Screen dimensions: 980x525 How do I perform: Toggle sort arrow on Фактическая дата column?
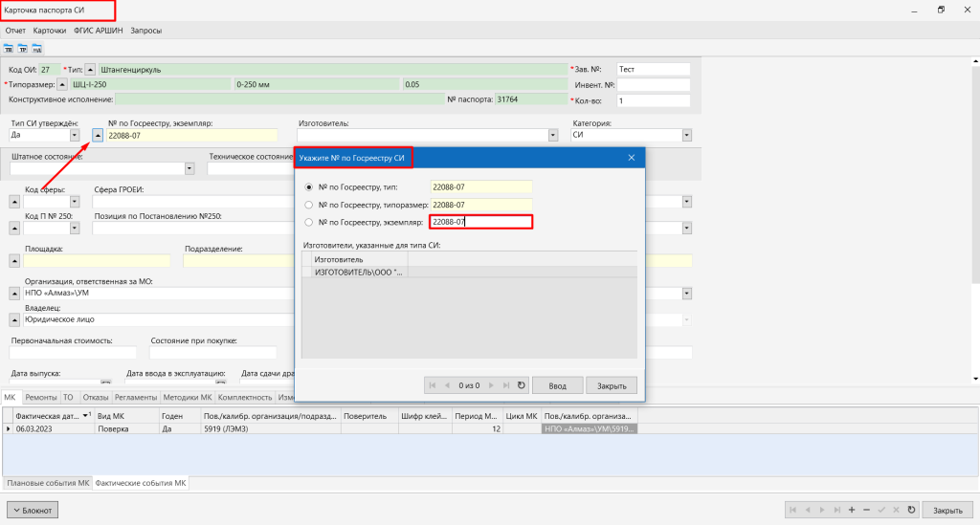pyautogui.click(x=86, y=415)
